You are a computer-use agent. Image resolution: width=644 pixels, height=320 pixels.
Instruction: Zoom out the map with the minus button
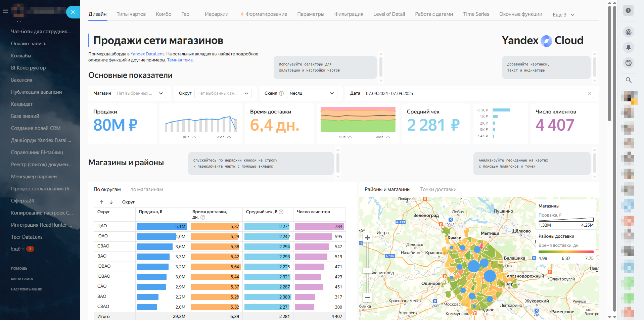pos(367,297)
